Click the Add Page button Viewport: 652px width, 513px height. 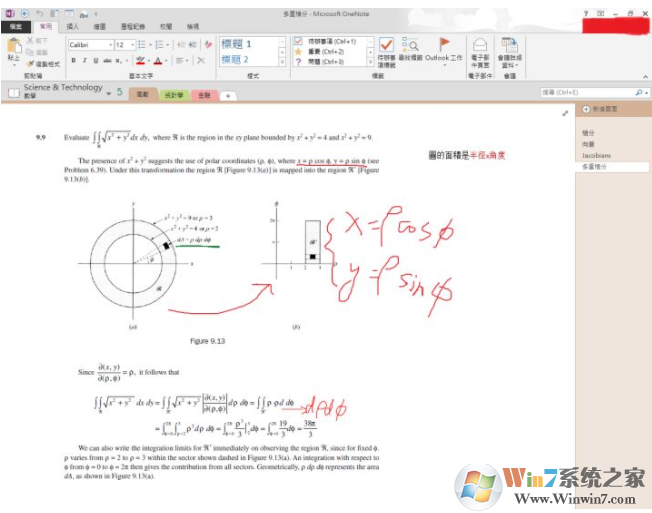tap(600, 109)
